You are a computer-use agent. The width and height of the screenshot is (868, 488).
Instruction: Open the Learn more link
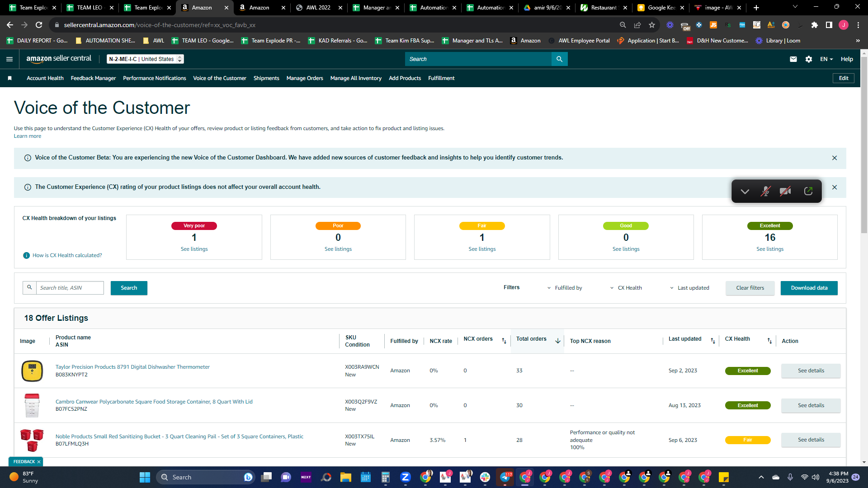point(28,136)
